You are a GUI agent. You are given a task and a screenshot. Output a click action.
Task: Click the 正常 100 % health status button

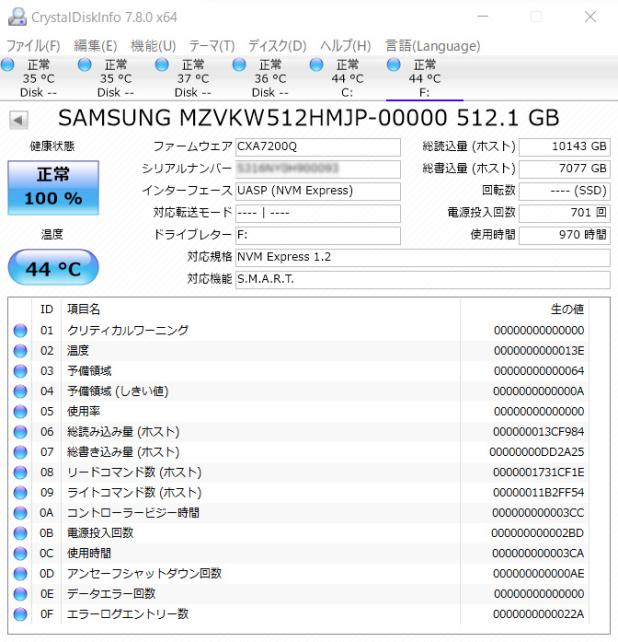53,188
